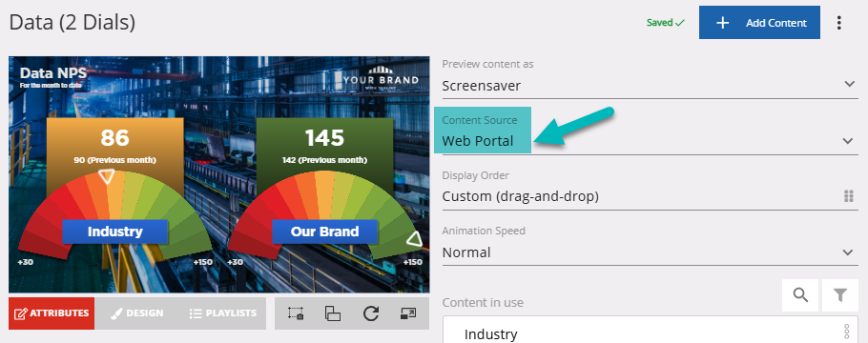Viewport: 868px width, 343px height.
Task: Click the Add Content button
Action: pyautogui.click(x=759, y=23)
